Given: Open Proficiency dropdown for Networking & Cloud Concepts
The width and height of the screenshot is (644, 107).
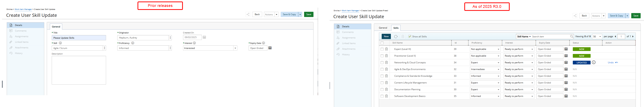Looking at the screenshot, I should click(x=485, y=63).
